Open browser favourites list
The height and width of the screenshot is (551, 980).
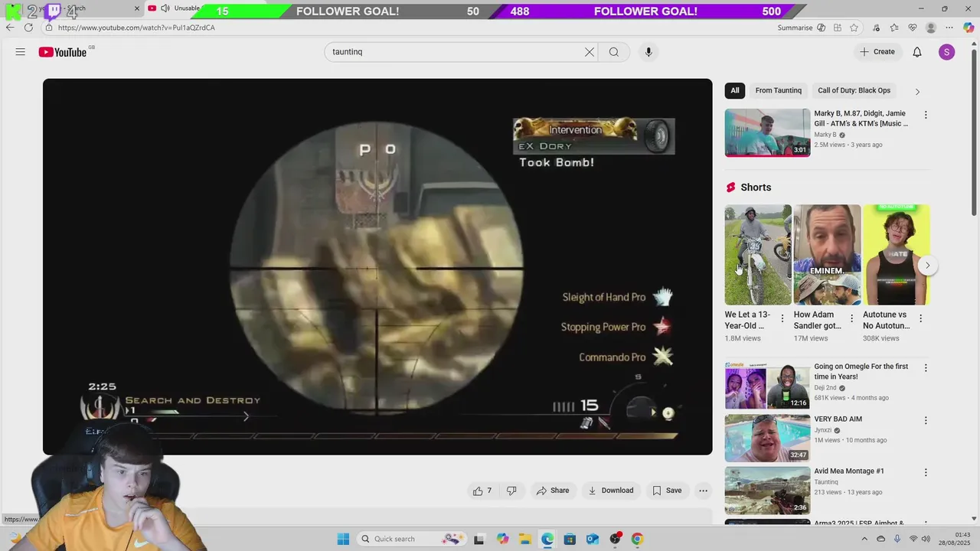pyautogui.click(x=894, y=28)
